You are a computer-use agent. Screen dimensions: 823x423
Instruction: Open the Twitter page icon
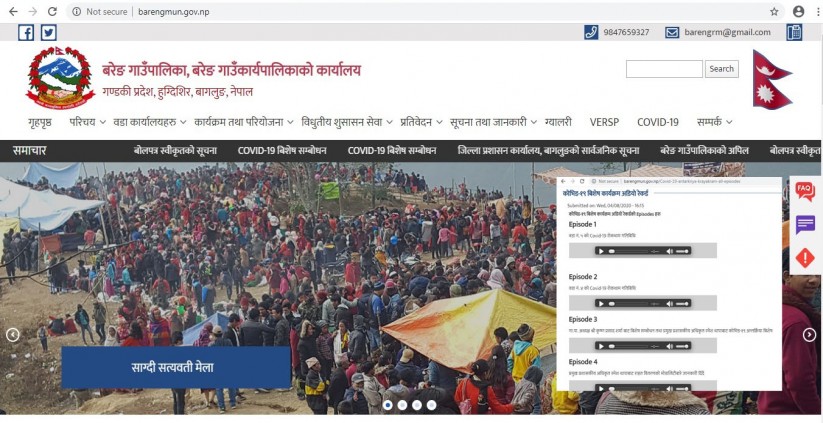tap(48, 33)
